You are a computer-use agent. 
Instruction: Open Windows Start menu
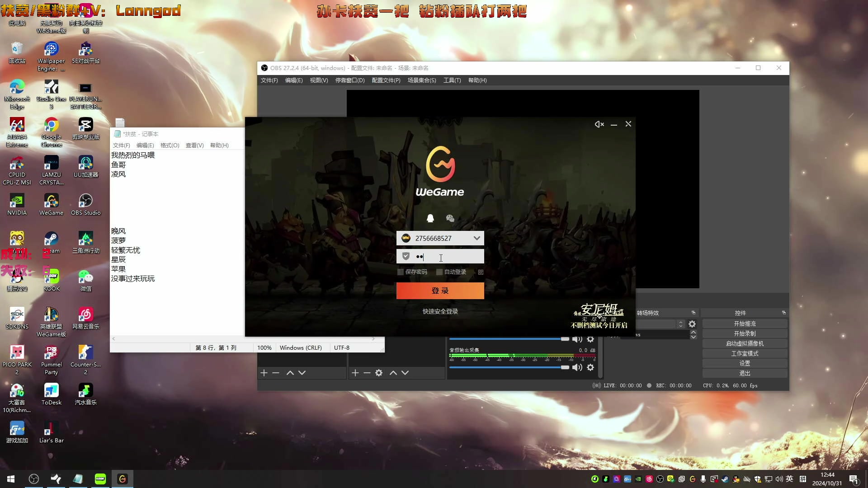11,479
